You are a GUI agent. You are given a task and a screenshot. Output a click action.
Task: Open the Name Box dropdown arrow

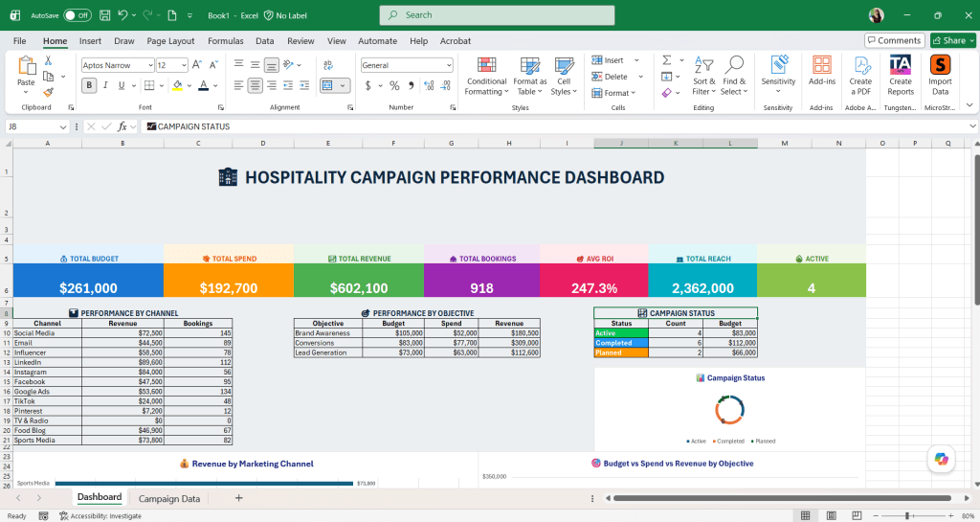point(62,126)
